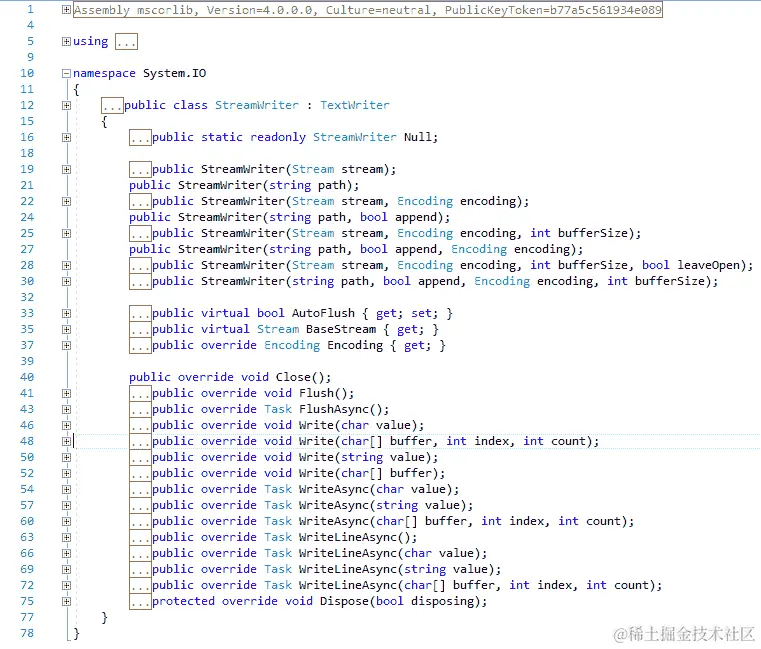Expand outline node for Dispose(bool disposing)
The image size is (761, 649).
pyautogui.click(x=66, y=602)
